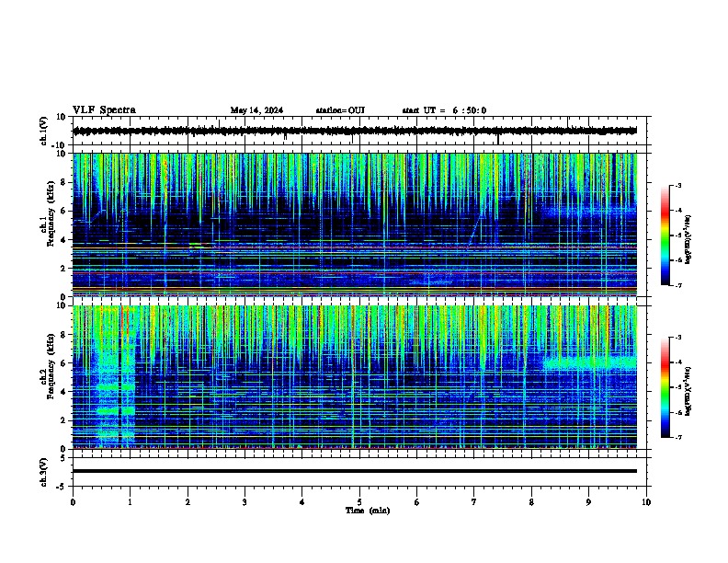Click time axis tick label "6"
The height and width of the screenshot is (563, 728).
click(x=417, y=502)
